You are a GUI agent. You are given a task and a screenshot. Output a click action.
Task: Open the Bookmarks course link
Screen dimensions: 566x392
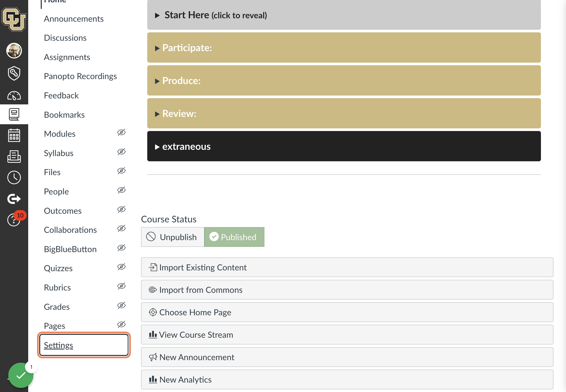coord(64,115)
